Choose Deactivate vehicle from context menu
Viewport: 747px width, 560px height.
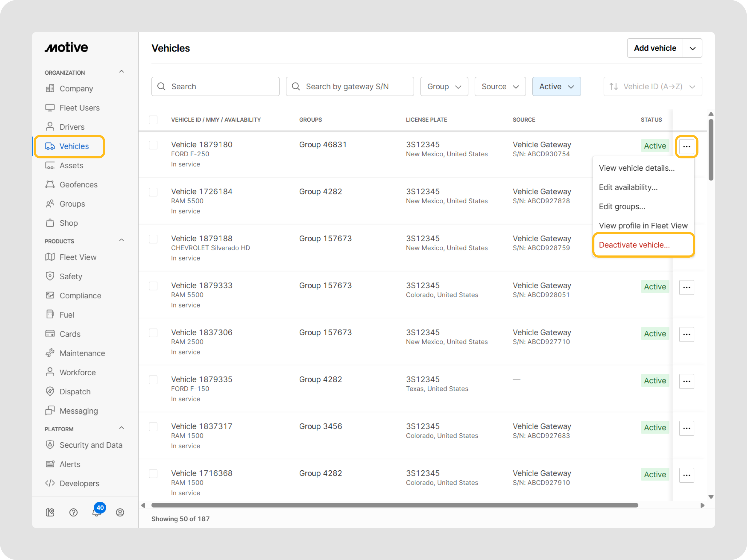click(x=634, y=245)
